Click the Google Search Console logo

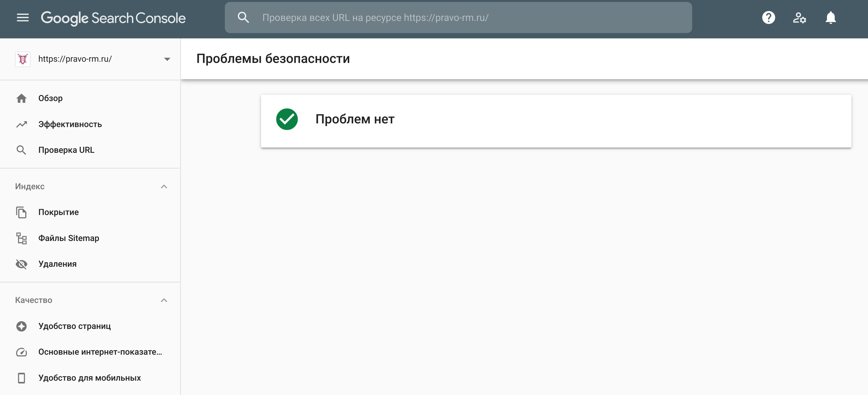point(113,18)
